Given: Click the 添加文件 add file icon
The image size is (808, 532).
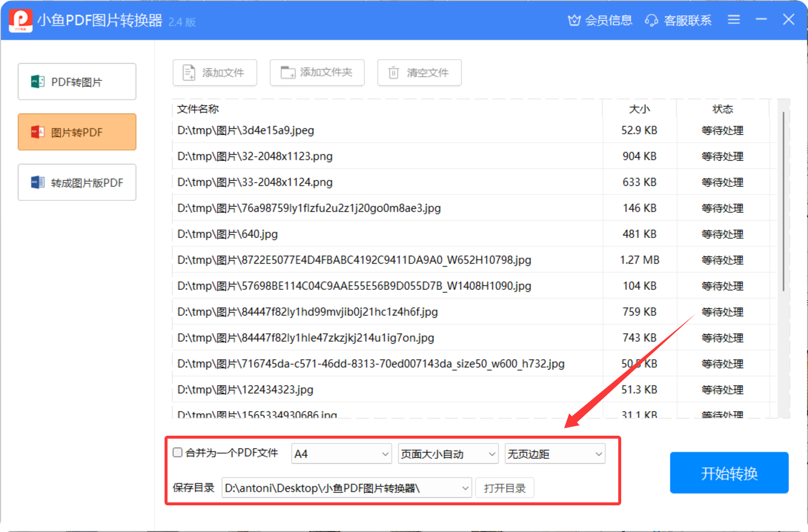Looking at the screenshot, I should click(189, 72).
